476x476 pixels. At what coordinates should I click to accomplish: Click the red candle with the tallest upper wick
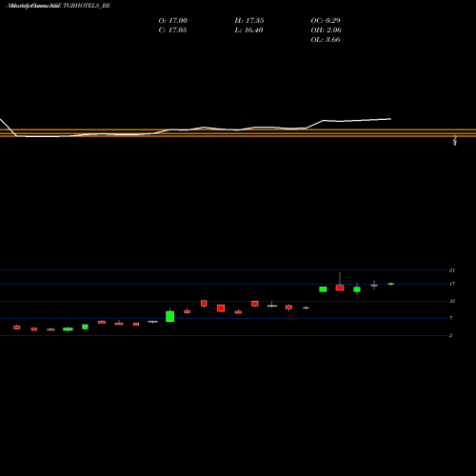coord(340,288)
